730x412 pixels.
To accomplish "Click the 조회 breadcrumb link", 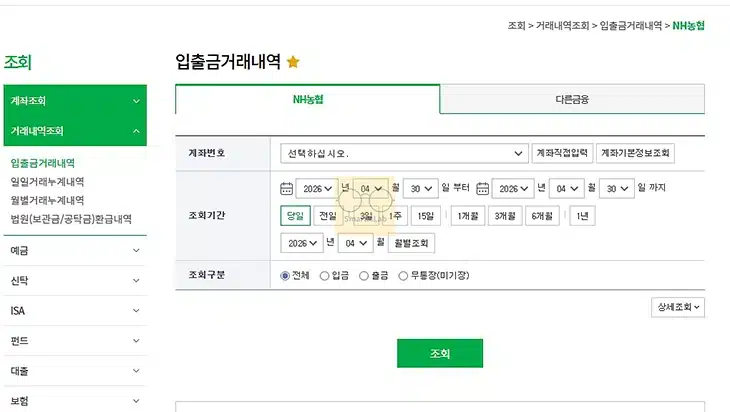I will pos(516,26).
